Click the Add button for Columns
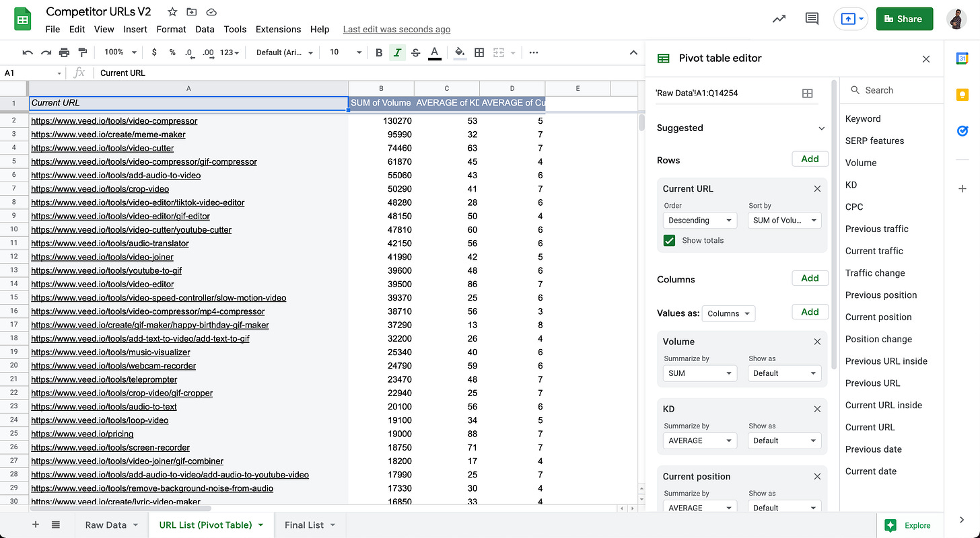The image size is (980, 538). coord(810,278)
